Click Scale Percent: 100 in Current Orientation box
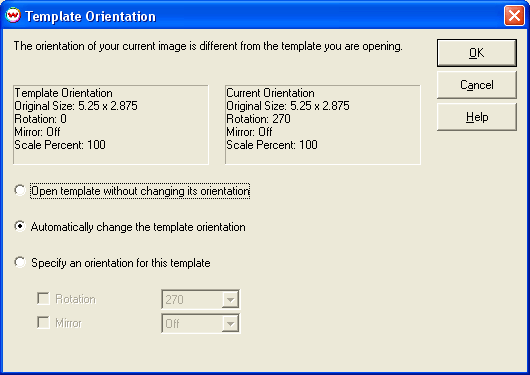The height and width of the screenshot is (375, 530). (272, 145)
